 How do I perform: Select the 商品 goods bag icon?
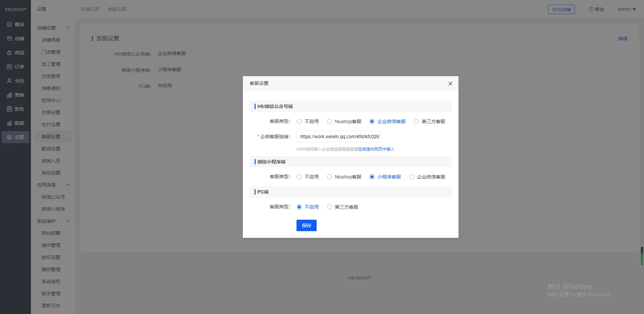coord(9,53)
